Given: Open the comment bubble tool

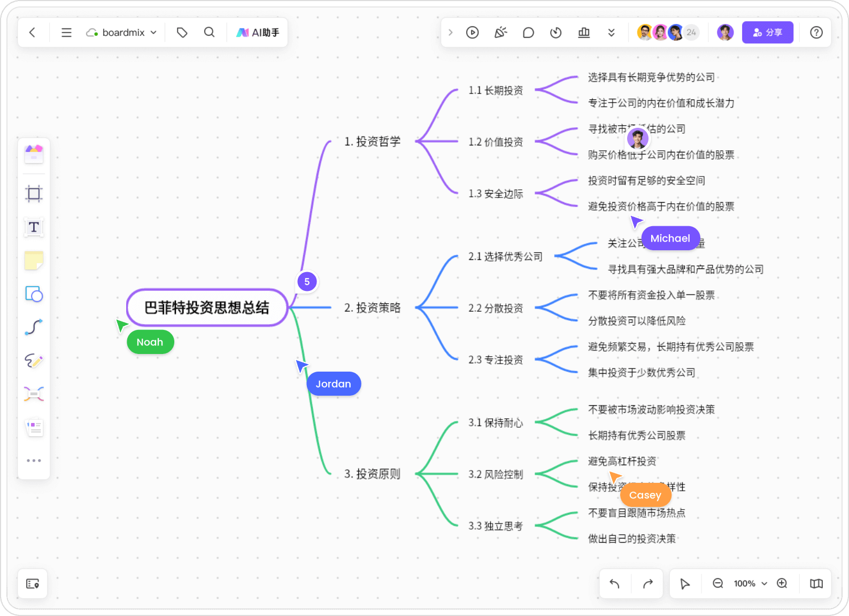Looking at the screenshot, I should [x=528, y=33].
